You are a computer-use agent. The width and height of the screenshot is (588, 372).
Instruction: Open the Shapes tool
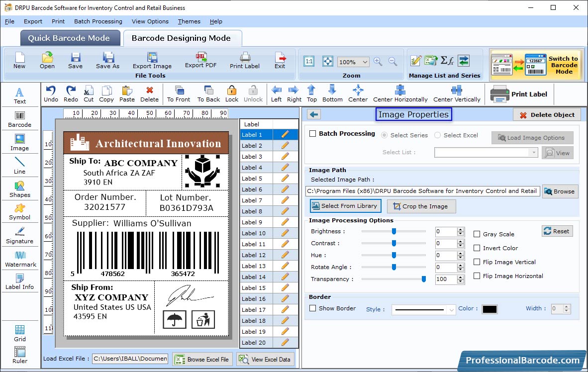(x=19, y=189)
